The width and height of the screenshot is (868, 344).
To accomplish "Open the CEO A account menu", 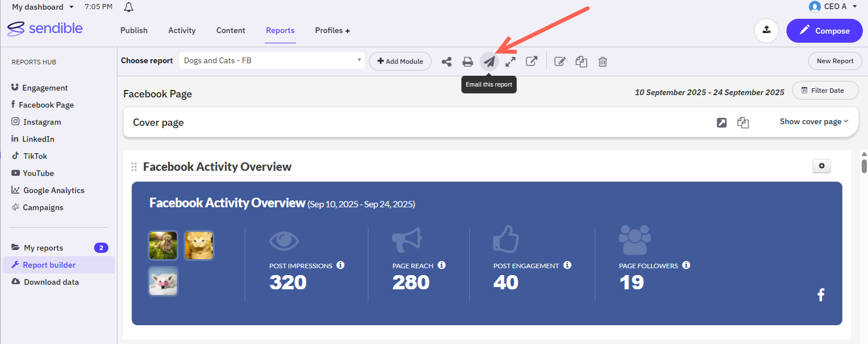I will coord(833,7).
